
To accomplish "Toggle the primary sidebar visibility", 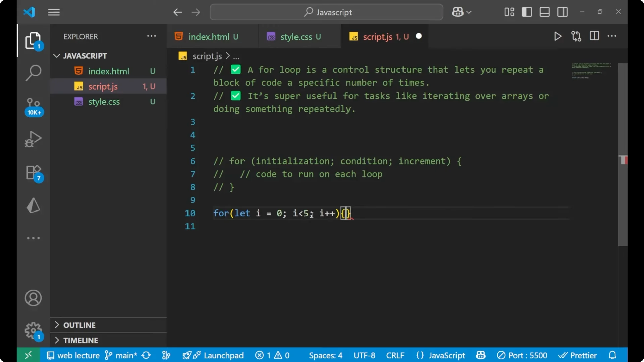I will pos(527,12).
